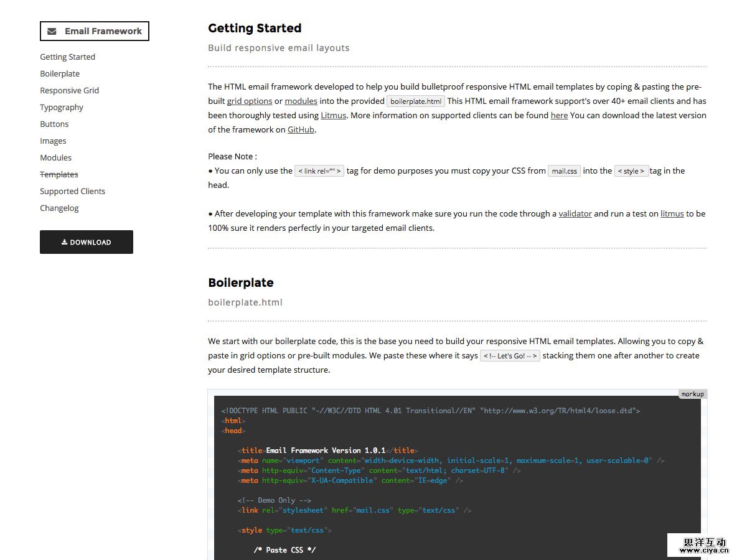Click the 'modules' link in paragraph
The height and width of the screenshot is (560, 747).
(301, 101)
